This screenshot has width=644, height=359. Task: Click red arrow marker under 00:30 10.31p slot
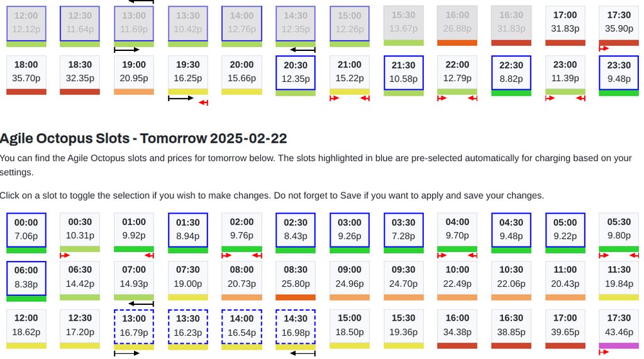coord(65,255)
